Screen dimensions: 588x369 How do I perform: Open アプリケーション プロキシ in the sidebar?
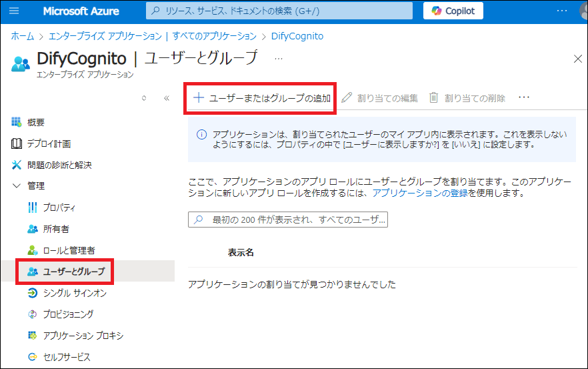tap(83, 336)
